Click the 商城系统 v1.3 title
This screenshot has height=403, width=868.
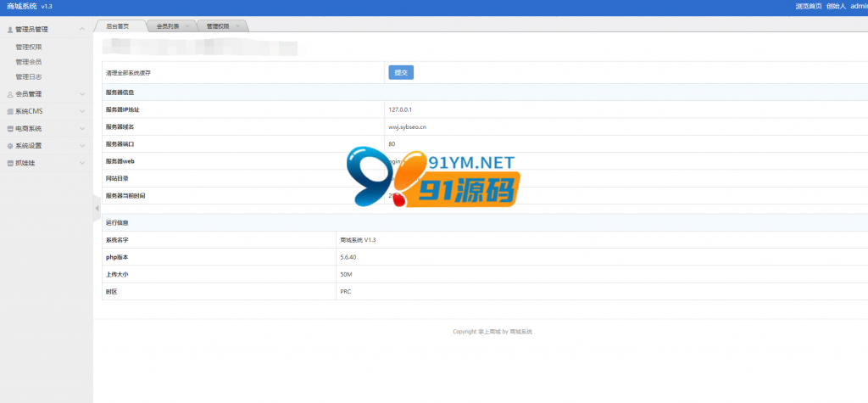point(30,6)
